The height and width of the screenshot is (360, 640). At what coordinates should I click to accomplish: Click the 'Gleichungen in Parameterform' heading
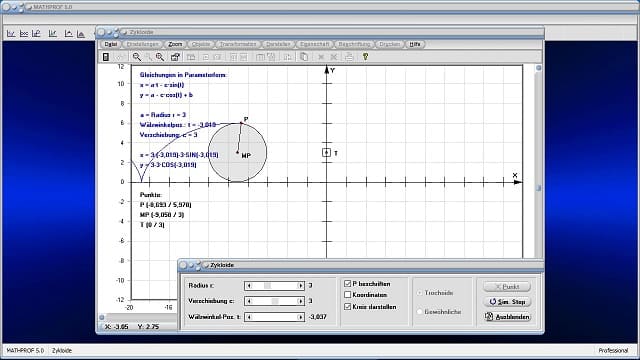[183, 75]
